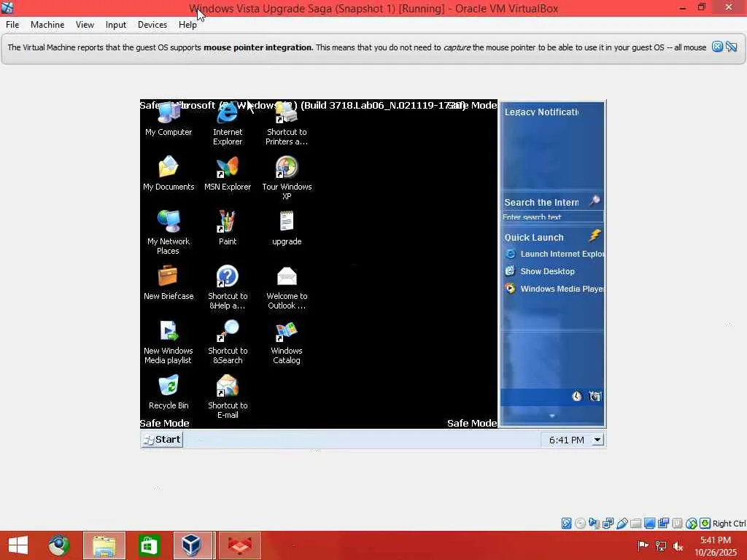747x560 pixels.
Task: Select Tour Windows XP icon
Action: (286, 178)
